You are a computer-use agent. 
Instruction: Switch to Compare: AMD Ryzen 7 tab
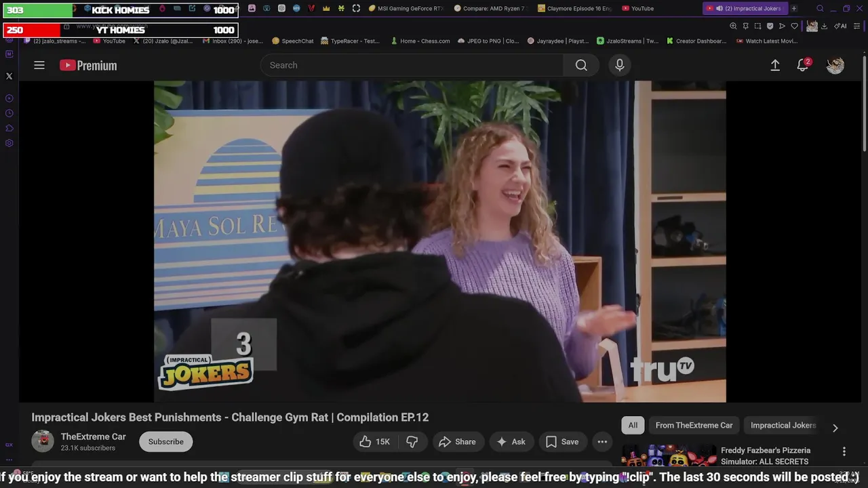pyautogui.click(x=490, y=8)
